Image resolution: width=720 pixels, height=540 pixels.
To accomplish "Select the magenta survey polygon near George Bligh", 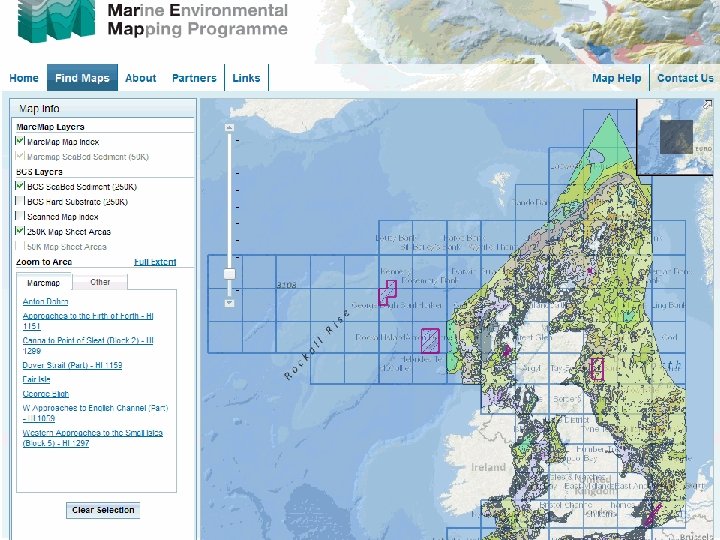I will click(387, 292).
